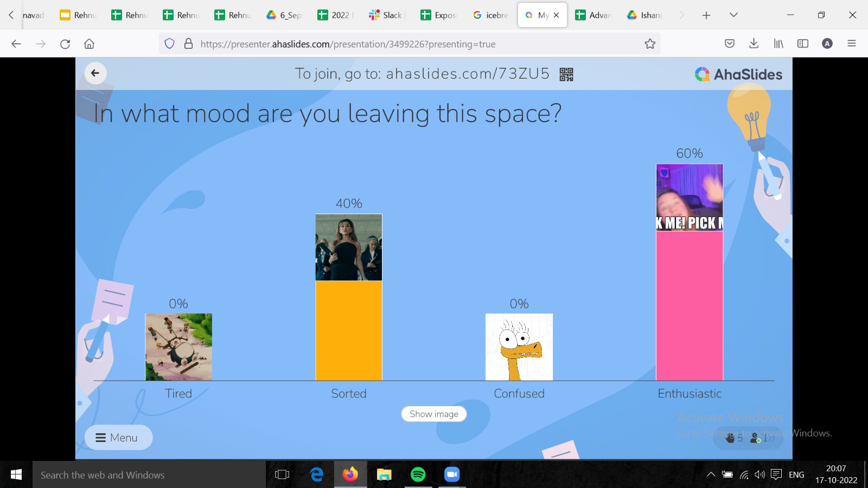Click the Confused option thumbnail image
The width and height of the screenshot is (868, 488).
(519, 347)
